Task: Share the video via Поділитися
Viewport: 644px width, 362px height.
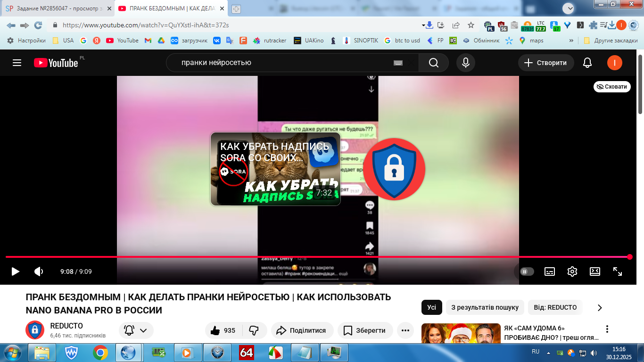Action: coord(302,330)
